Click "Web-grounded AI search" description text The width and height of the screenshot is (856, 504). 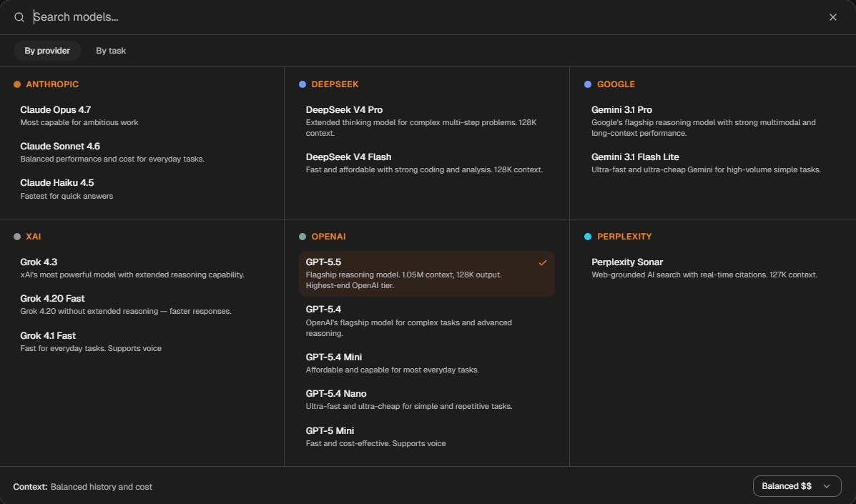point(704,275)
